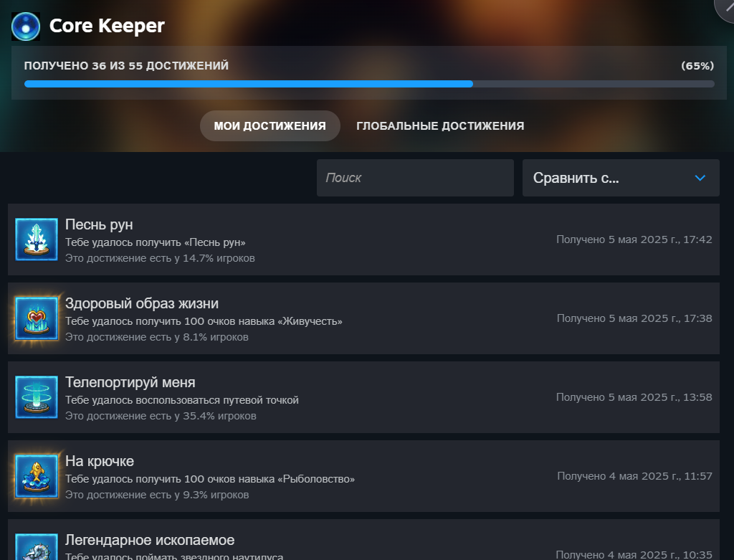
Task: Click the Core Keeper title
Action: 107,26
